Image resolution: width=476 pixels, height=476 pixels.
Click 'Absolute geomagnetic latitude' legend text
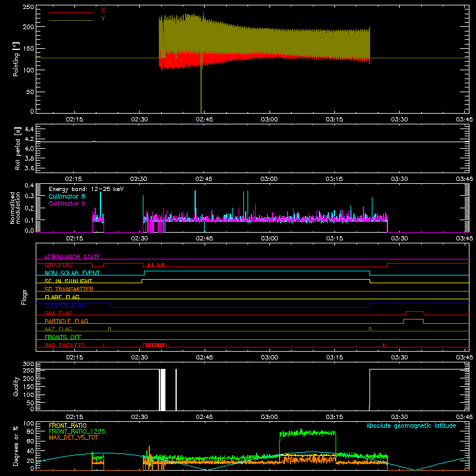(x=411, y=425)
